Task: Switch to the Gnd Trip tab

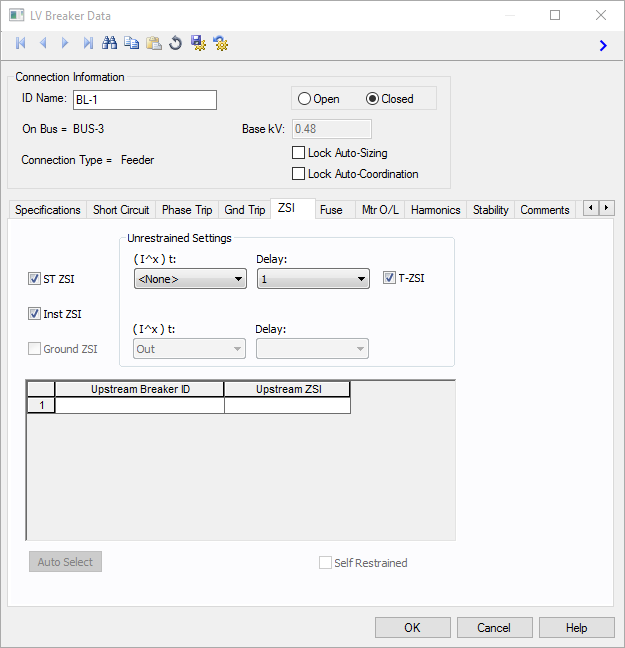Action: click(244, 210)
